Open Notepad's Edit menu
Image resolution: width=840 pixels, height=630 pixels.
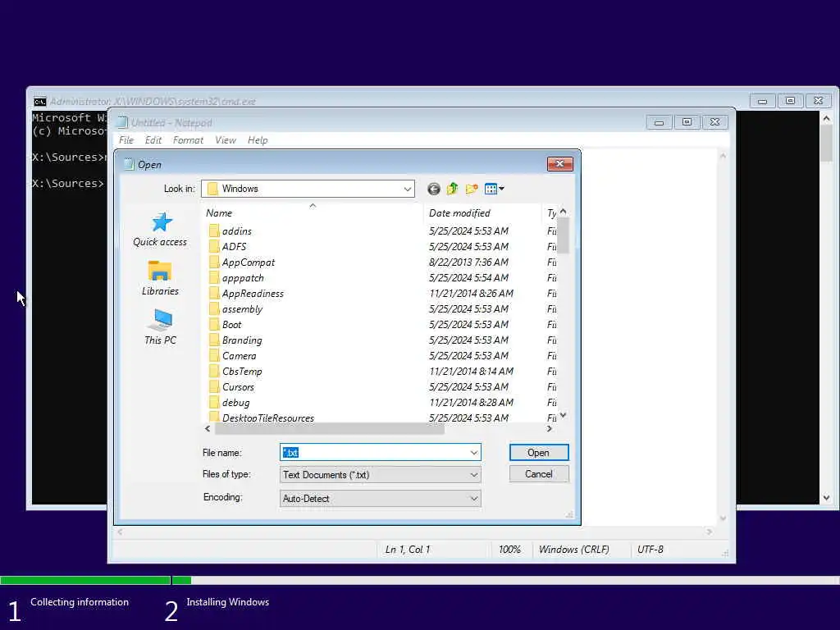pos(153,139)
